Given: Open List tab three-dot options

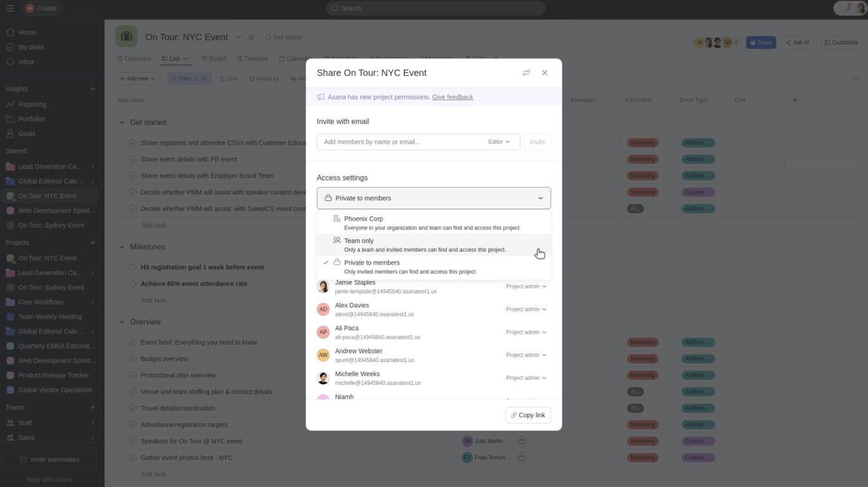Looking at the screenshot, I should coord(186,58).
